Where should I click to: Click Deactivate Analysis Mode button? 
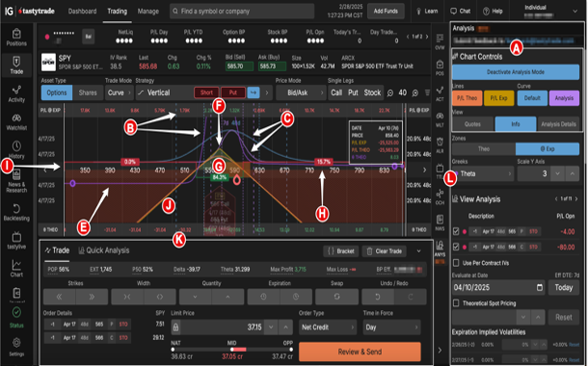pos(516,72)
